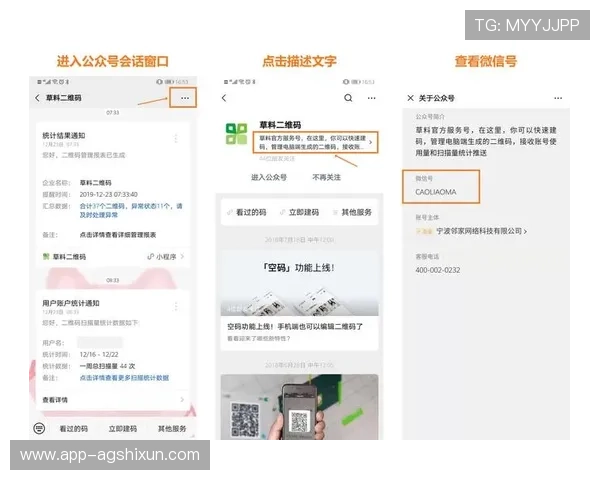The image size is (600, 480).
Task: Tap 一周总扫描量 44 次 statistic
Action: click(108, 366)
